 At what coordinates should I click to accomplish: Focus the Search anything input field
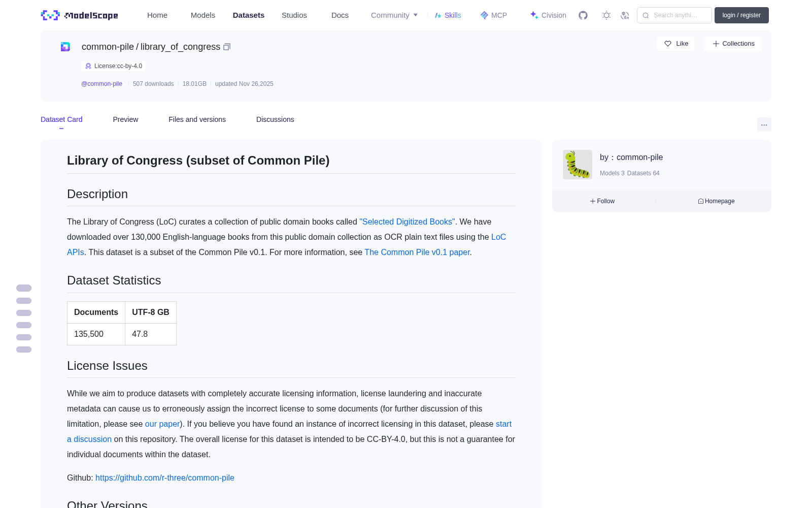click(674, 15)
